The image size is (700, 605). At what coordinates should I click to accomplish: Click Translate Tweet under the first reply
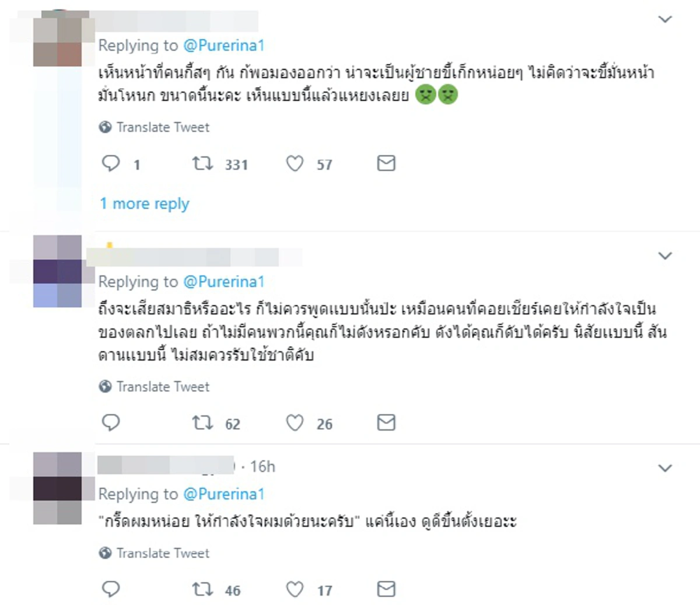[163, 127]
